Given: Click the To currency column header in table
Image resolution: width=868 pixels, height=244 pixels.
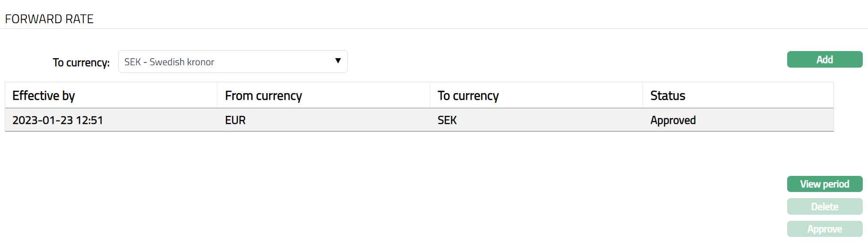Looking at the screenshot, I should point(468,96).
